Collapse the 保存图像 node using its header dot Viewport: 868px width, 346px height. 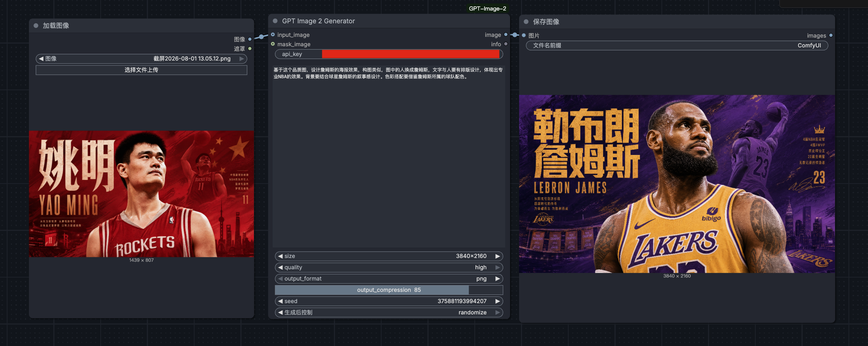coord(526,22)
